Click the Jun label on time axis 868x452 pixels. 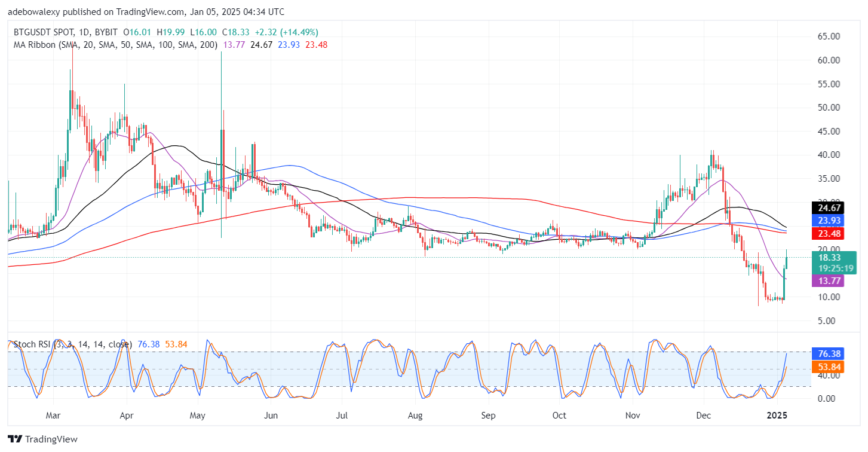(271, 414)
